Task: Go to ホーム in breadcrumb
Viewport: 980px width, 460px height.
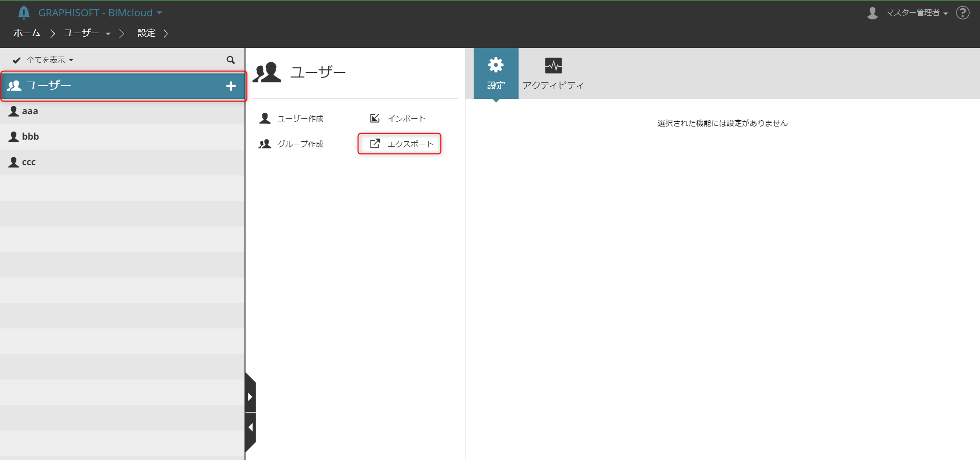Action: (27, 33)
